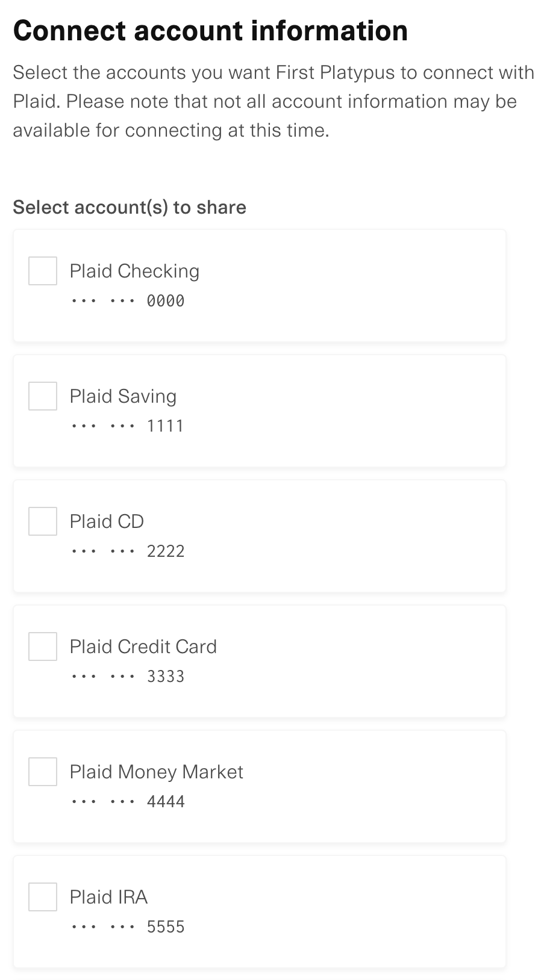The image size is (547, 980).
Task: Click the Plaid Credit Card account name
Action: (143, 647)
